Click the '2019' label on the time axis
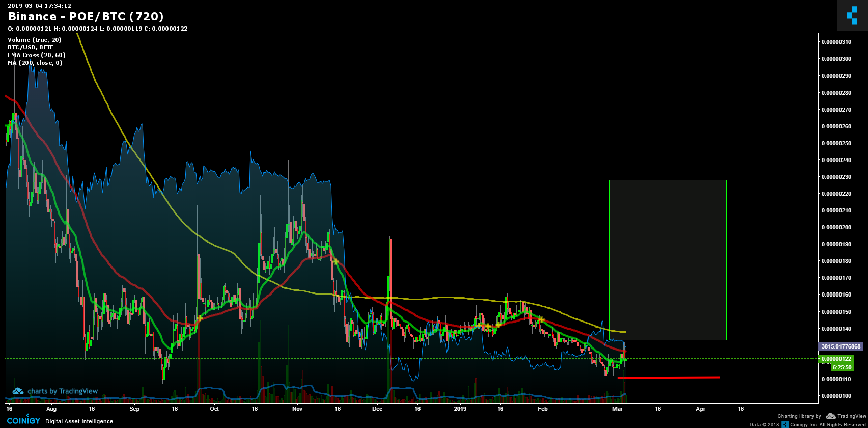Screen dimensions: 868x428 (460, 409)
